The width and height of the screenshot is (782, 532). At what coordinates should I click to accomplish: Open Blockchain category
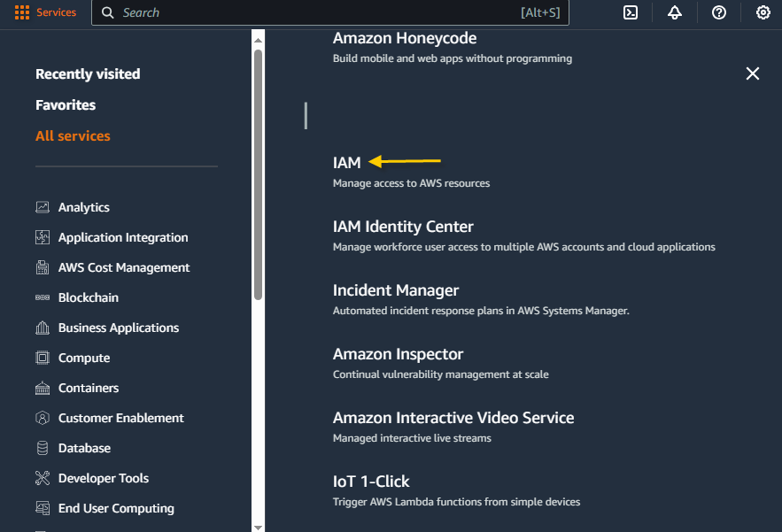click(89, 297)
